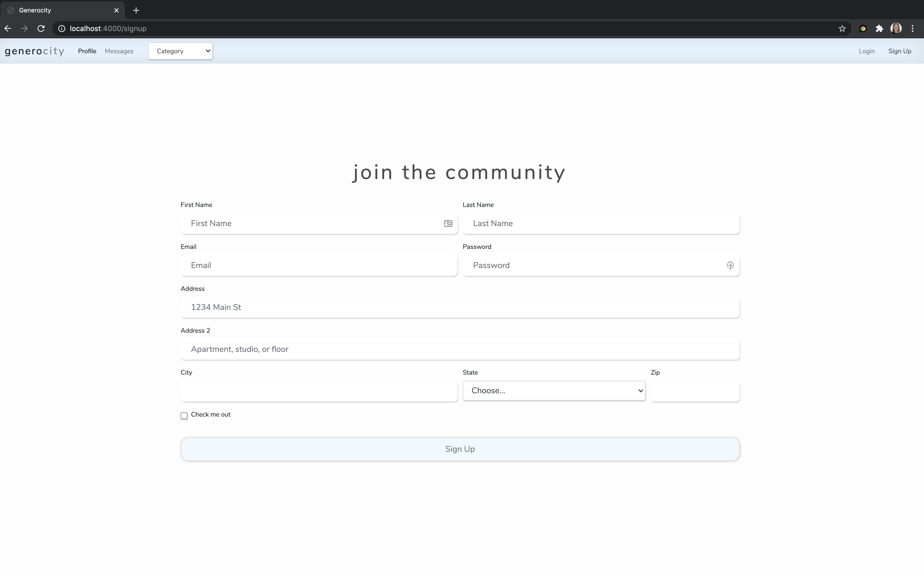Click the autofill contact icon in First Name
Image resolution: width=924 pixels, height=577 pixels.
click(448, 224)
